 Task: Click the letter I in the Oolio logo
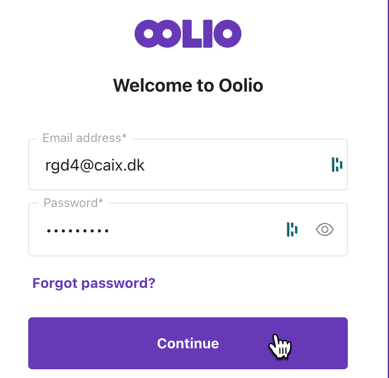[x=207, y=34]
